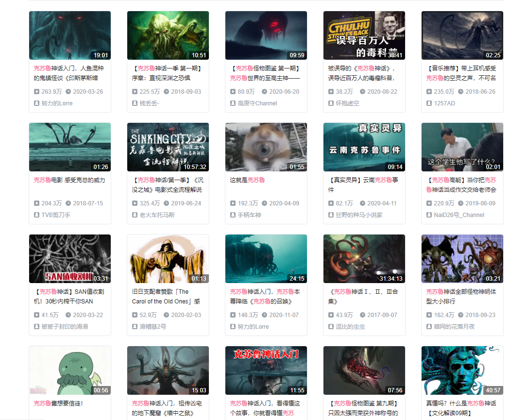Open the Cthulhu Strikes Back 38:41 thumbnail
The width and height of the screenshot is (509, 420).
click(364, 35)
